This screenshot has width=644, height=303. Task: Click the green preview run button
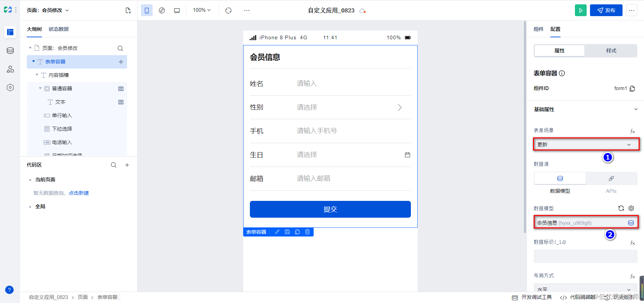coord(581,10)
